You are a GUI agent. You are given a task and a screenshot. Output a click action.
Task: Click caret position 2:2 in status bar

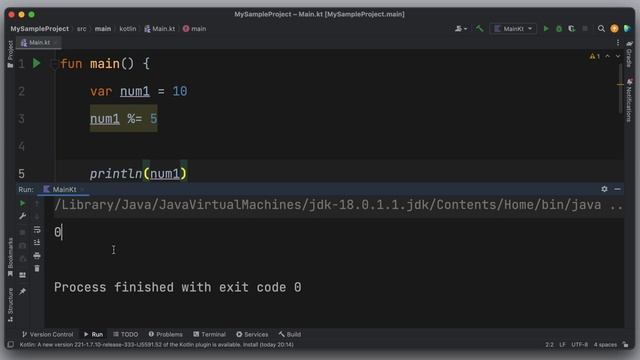point(549,344)
